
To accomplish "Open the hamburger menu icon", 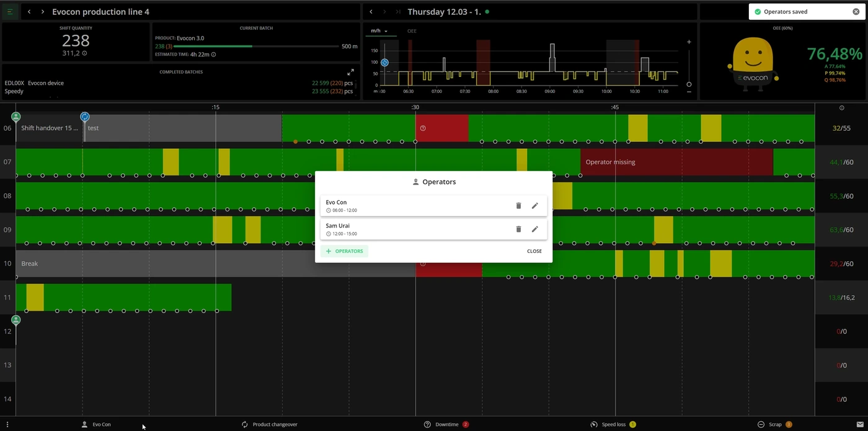I will pyautogui.click(x=10, y=12).
